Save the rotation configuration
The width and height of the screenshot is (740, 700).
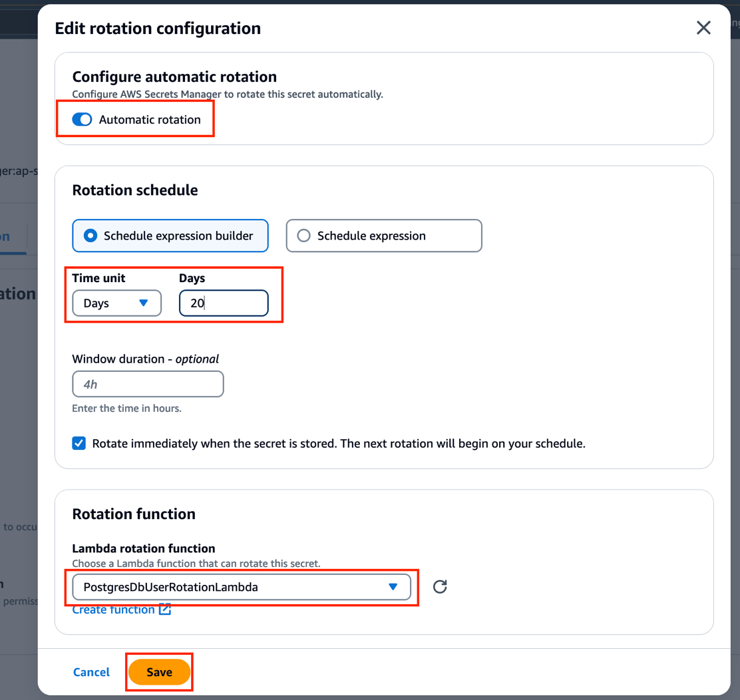(x=159, y=672)
